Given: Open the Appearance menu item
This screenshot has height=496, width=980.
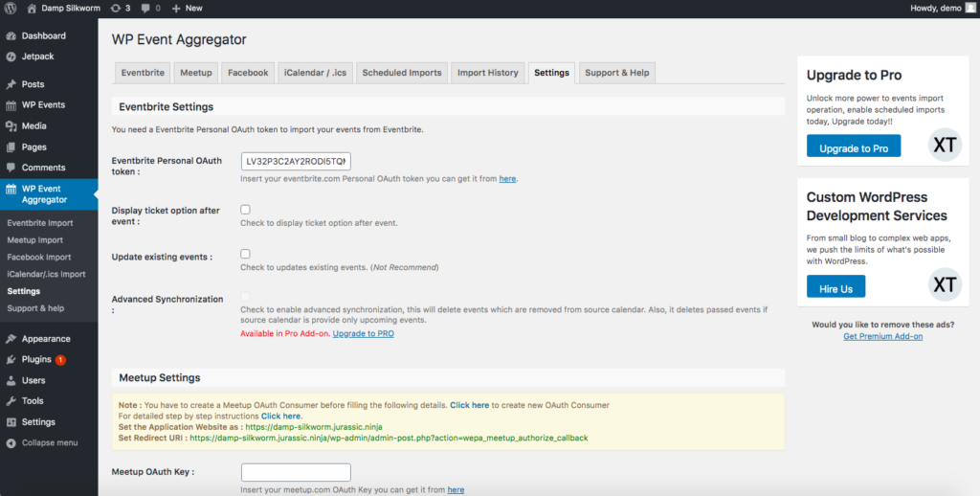Looking at the screenshot, I should (49, 339).
